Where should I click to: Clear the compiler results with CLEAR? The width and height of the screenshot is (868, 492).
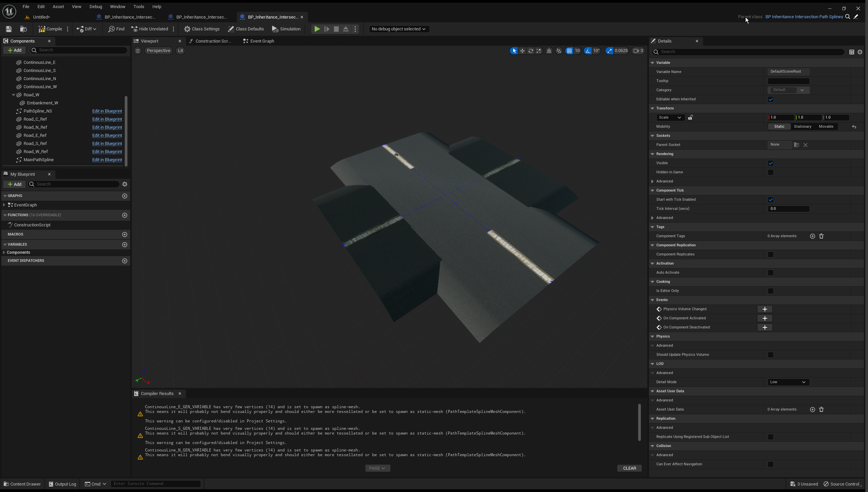tap(629, 468)
